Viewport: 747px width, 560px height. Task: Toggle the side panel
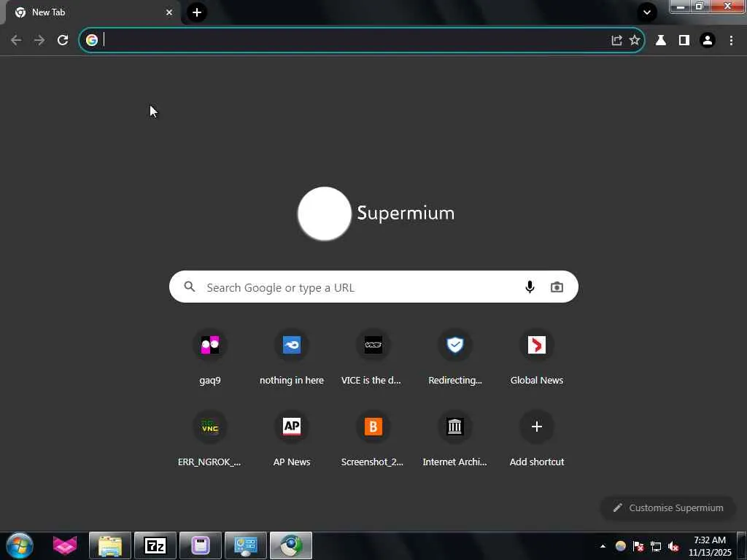684,40
